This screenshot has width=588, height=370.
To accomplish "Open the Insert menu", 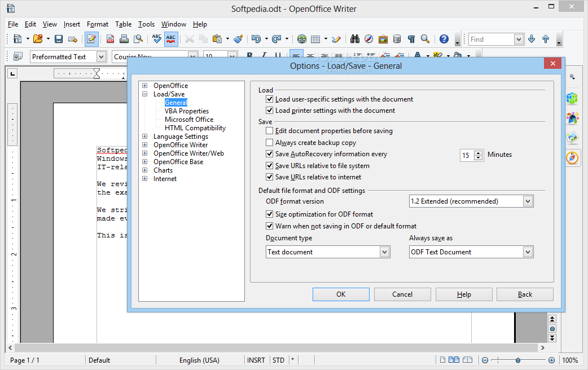I will tap(72, 24).
